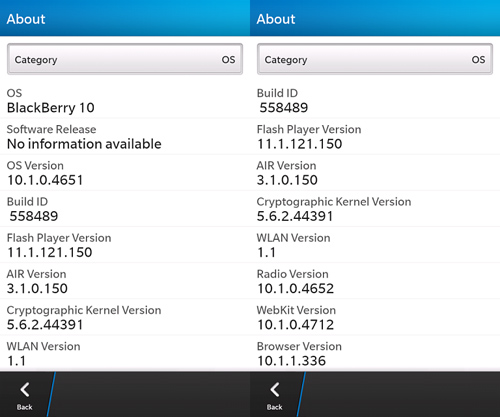The height and width of the screenshot is (417, 500).
Task: Tap Browser Version 10.1.1.336 row
Action: coord(375,353)
